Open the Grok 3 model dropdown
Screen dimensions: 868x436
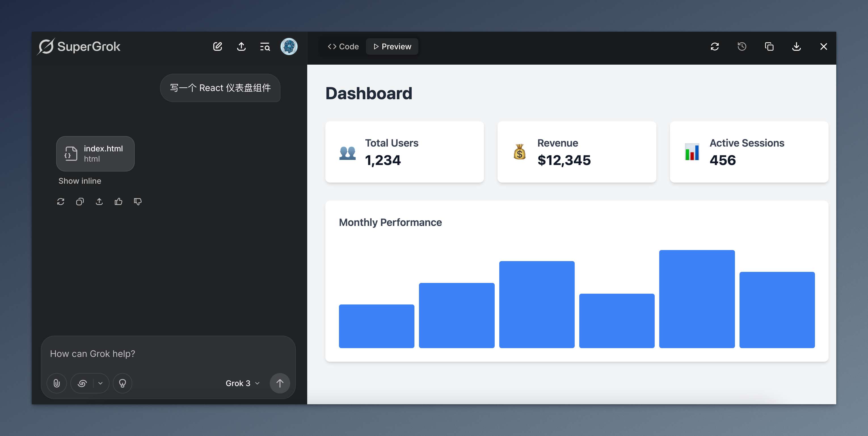click(242, 383)
